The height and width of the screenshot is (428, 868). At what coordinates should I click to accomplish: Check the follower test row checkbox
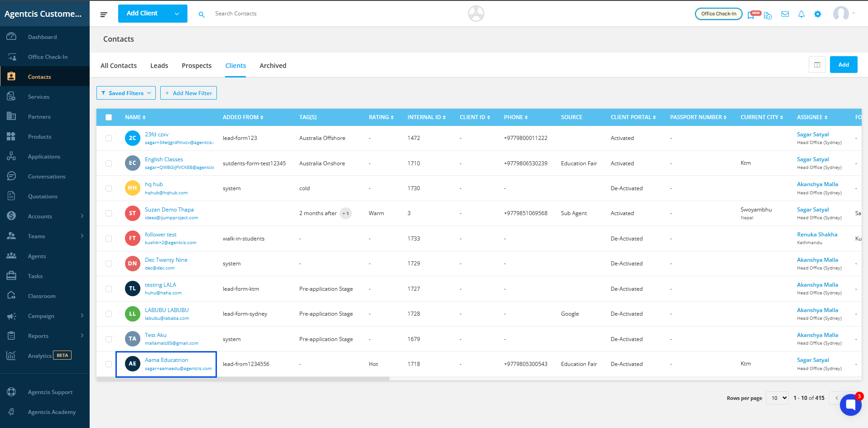point(109,239)
